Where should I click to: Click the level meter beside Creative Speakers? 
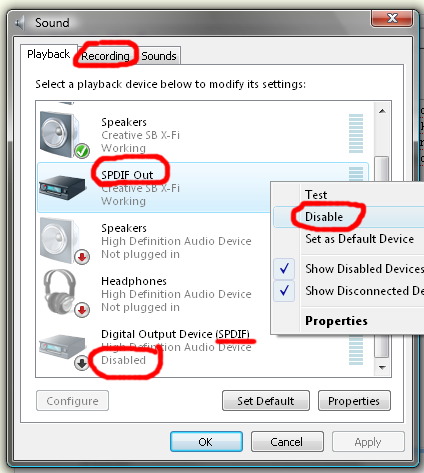[356, 134]
